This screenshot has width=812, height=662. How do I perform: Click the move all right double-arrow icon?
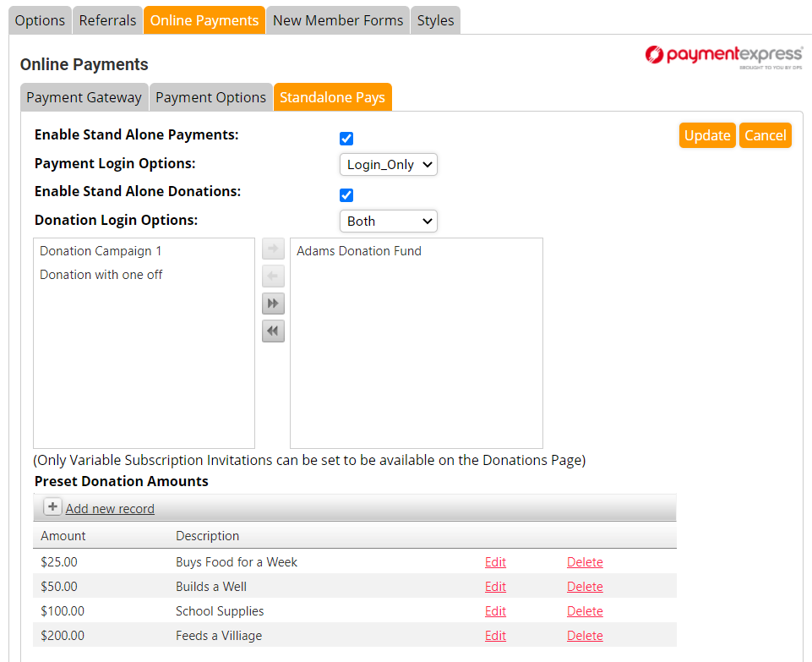[x=273, y=304]
